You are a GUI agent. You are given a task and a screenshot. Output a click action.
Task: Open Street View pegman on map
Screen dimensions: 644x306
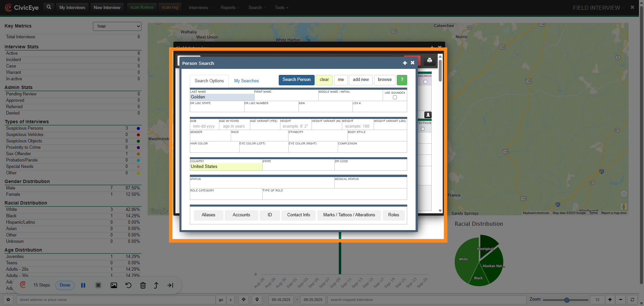click(x=624, y=207)
